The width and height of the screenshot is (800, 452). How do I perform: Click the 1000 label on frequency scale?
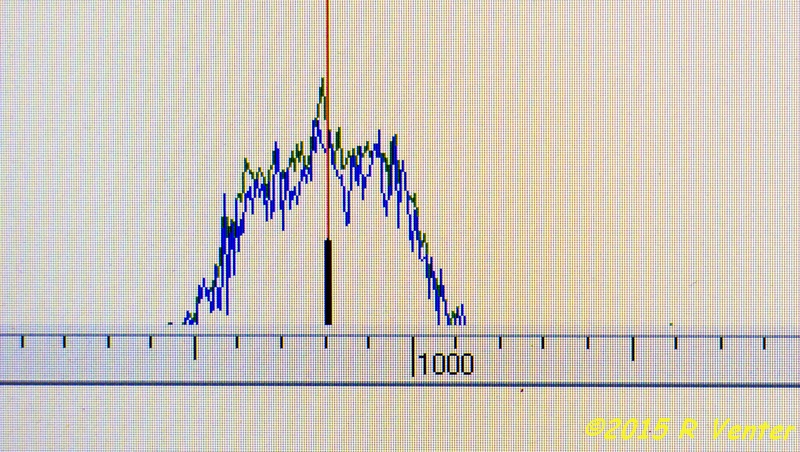click(x=446, y=364)
